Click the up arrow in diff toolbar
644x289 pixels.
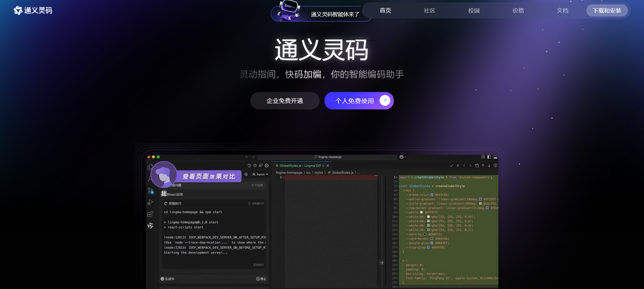(483, 165)
